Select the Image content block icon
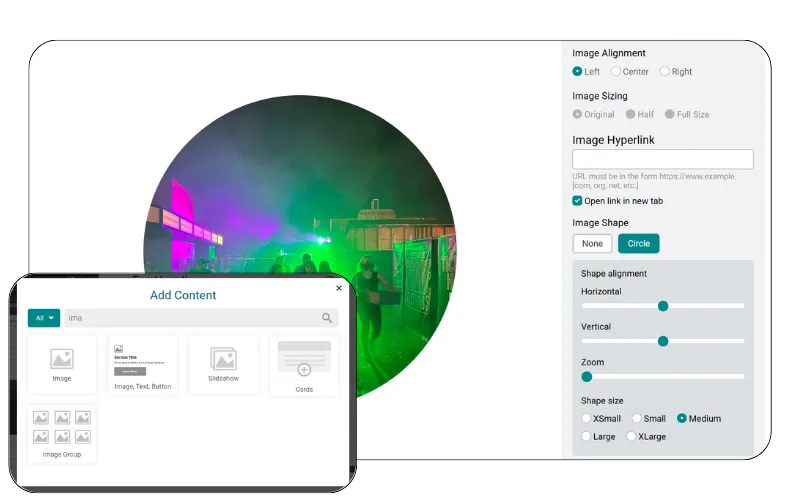 point(62,359)
